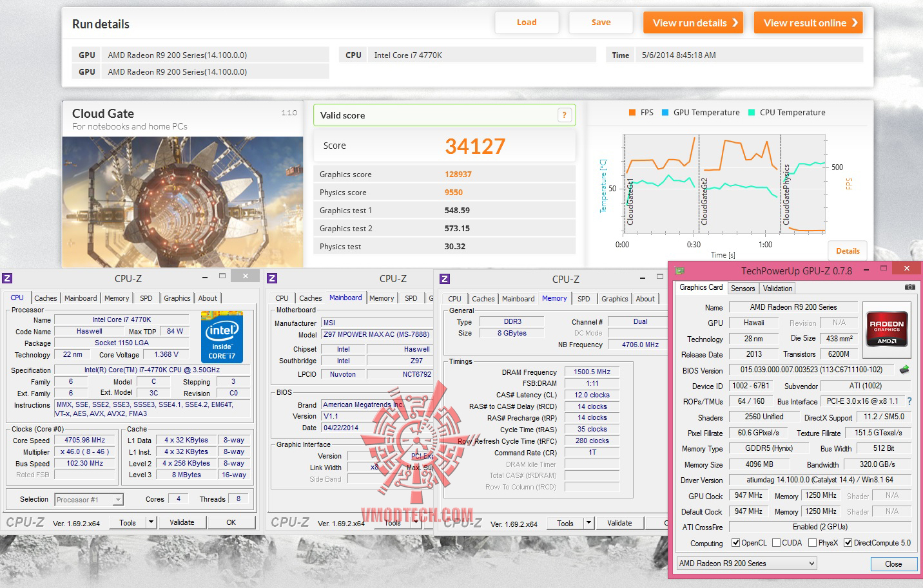The width and height of the screenshot is (923, 588).
Task: Click the Load button in Run details
Action: coord(527,23)
